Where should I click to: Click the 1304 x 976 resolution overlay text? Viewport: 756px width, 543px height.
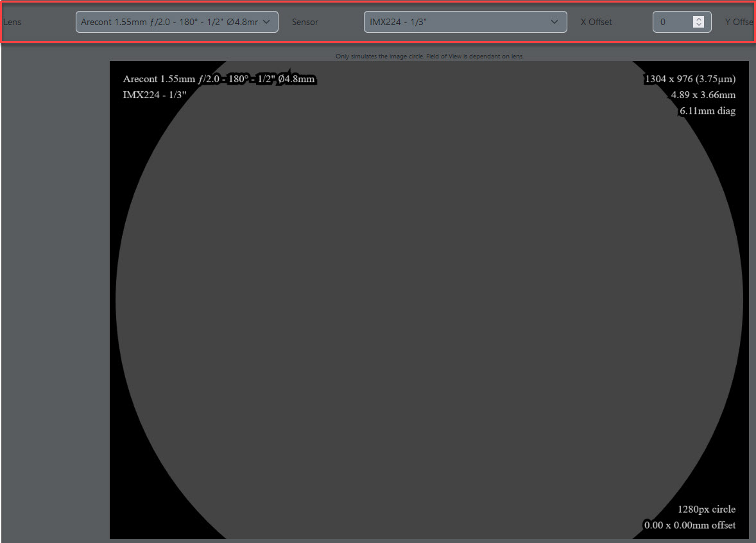click(x=689, y=79)
